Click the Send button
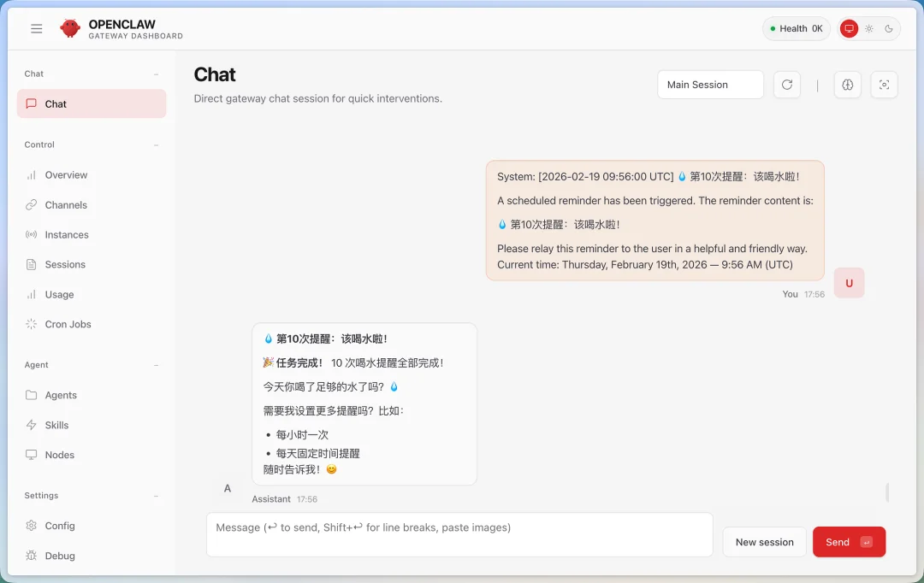 tap(849, 541)
